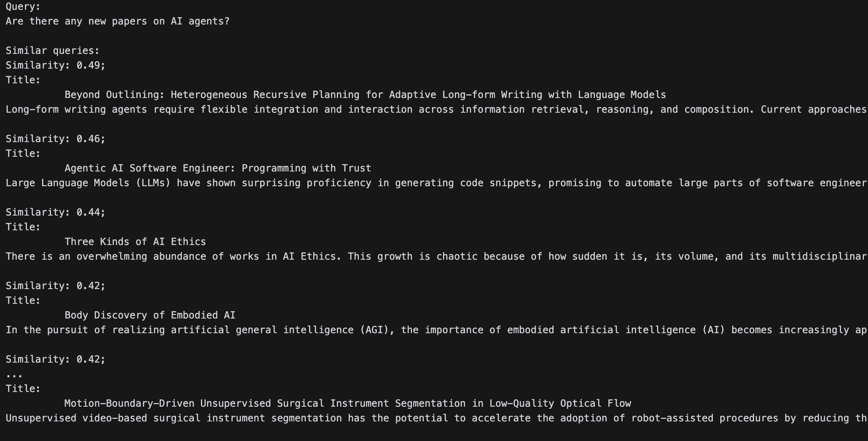Click the "Motion-Boundary-Driven" surgical segmentation title
The width and height of the screenshot is (868, 441).
click(x=347, y=403)
